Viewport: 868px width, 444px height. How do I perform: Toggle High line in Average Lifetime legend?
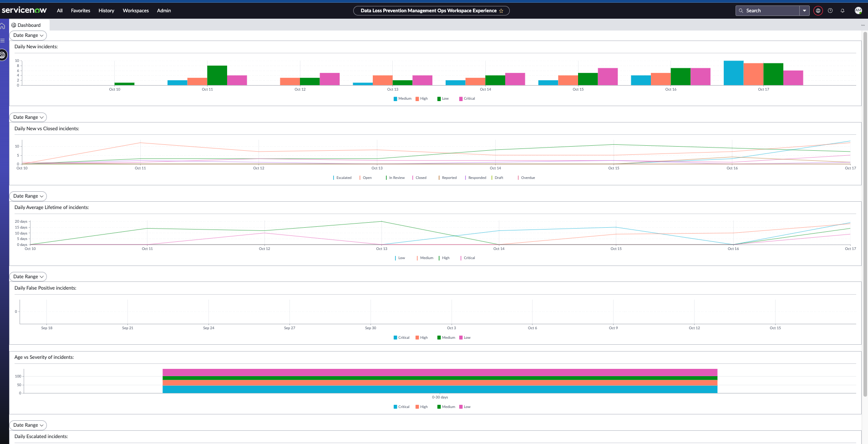pos(444,258)
